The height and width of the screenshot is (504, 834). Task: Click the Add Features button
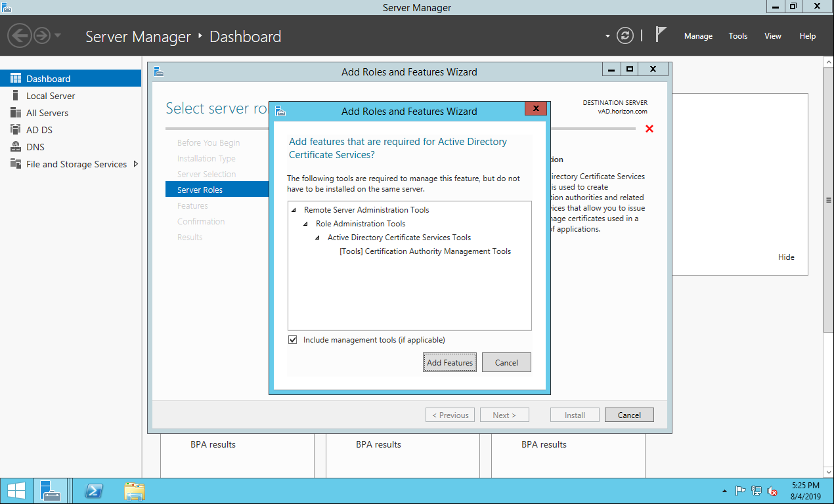click(x=450, y=362)
